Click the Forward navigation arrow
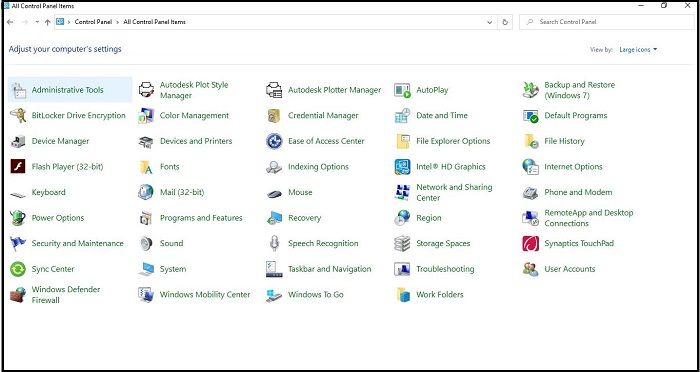The height and width of the screenshot is (372, 700). [x=25, y=22]
